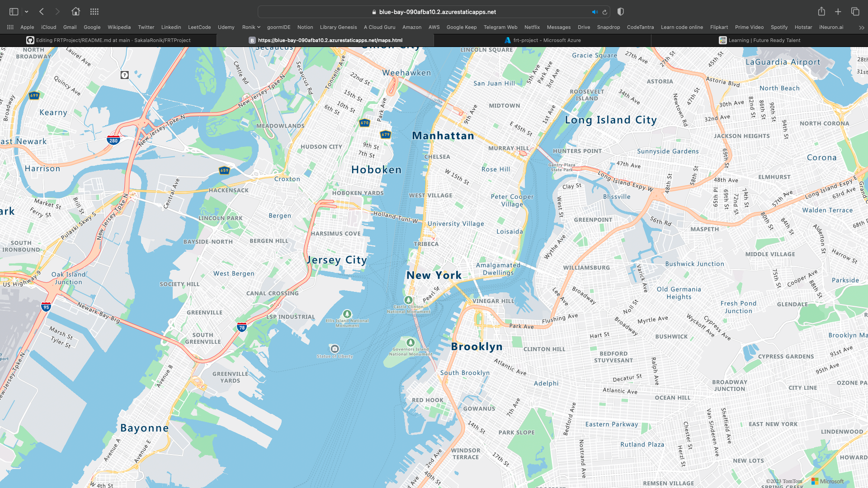Click the route 670 shield near Hoboken

coord(365,122)
